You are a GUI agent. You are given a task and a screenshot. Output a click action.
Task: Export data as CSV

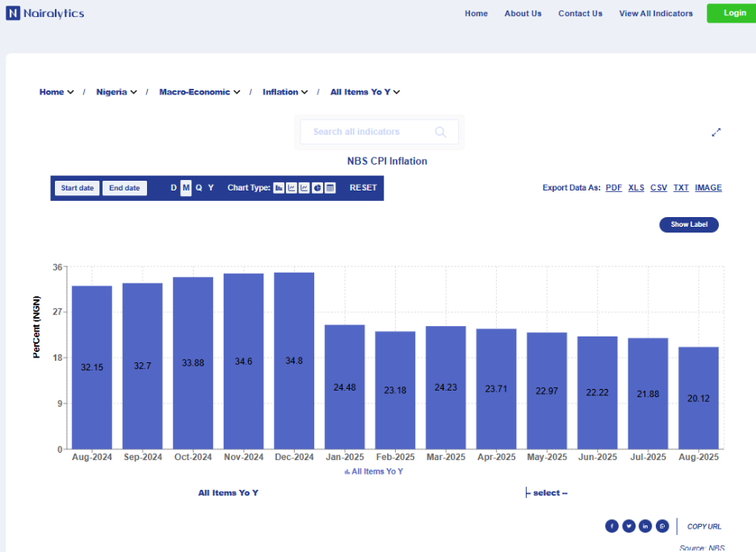click(x=658, y=188)
